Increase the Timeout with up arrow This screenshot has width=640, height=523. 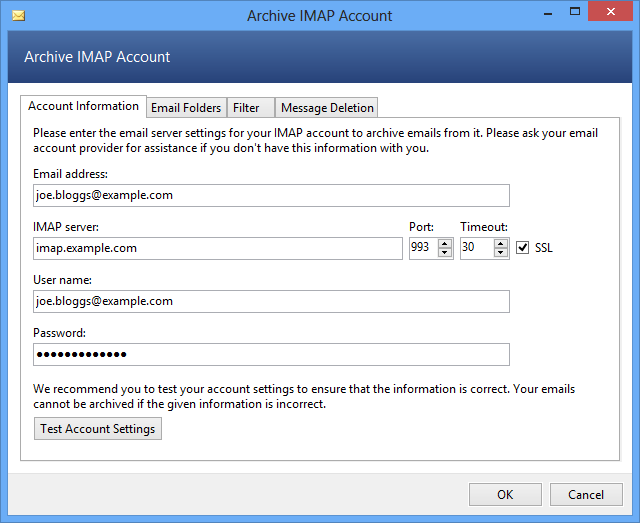(x=500, y=243)
